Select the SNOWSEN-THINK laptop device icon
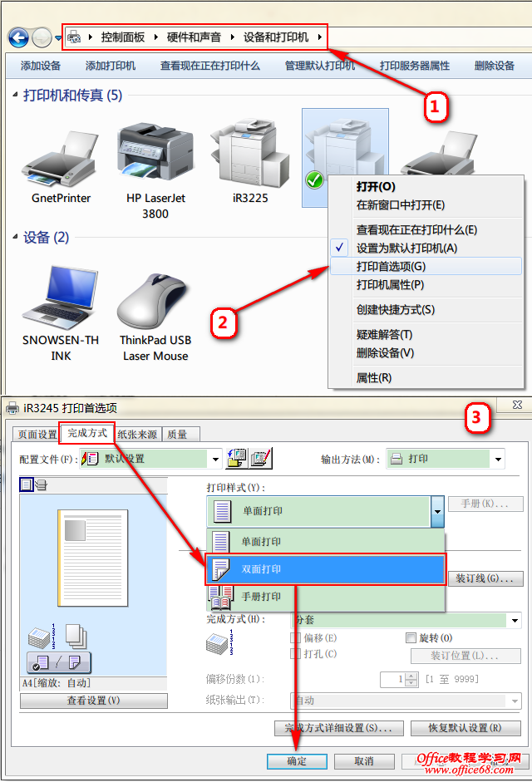 tap(61, 298)
